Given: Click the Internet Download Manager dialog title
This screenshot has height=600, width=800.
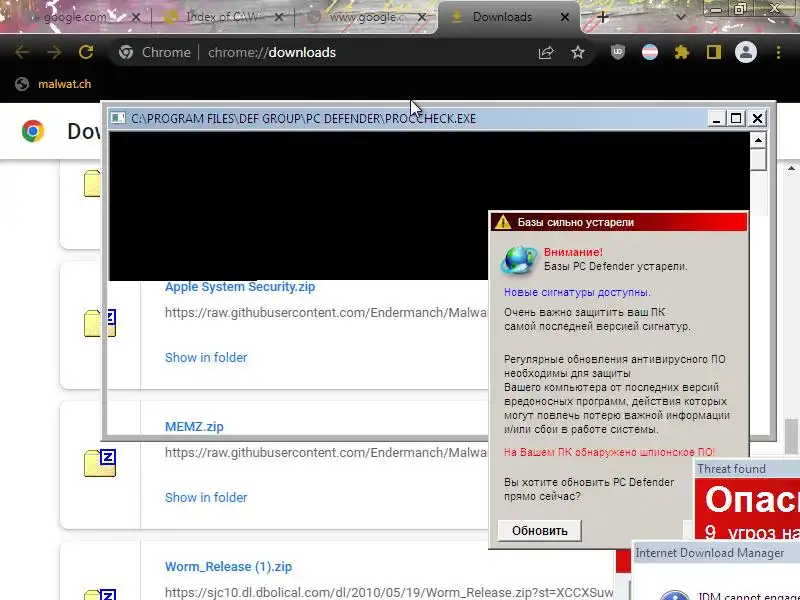Looking at the screenshot, I should [709, 553].
